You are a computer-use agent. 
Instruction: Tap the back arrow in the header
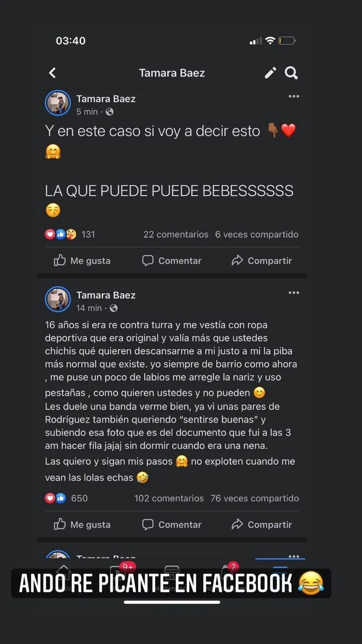tap(52, 73)
